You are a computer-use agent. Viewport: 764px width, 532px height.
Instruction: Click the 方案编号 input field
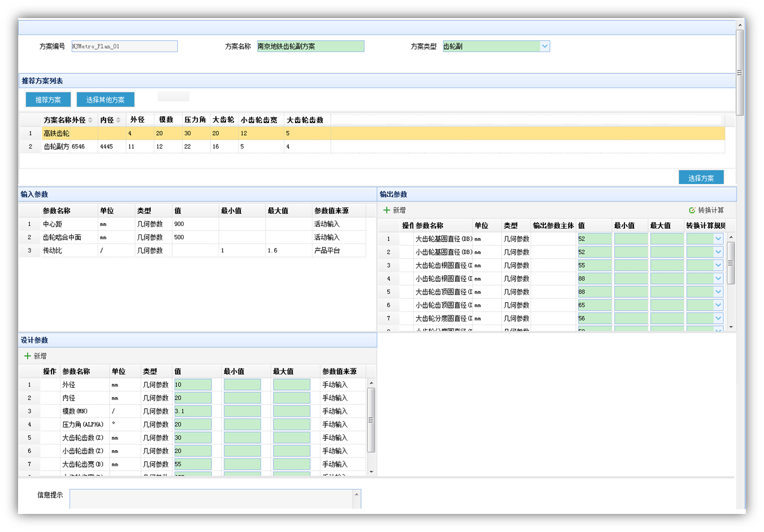124,46
